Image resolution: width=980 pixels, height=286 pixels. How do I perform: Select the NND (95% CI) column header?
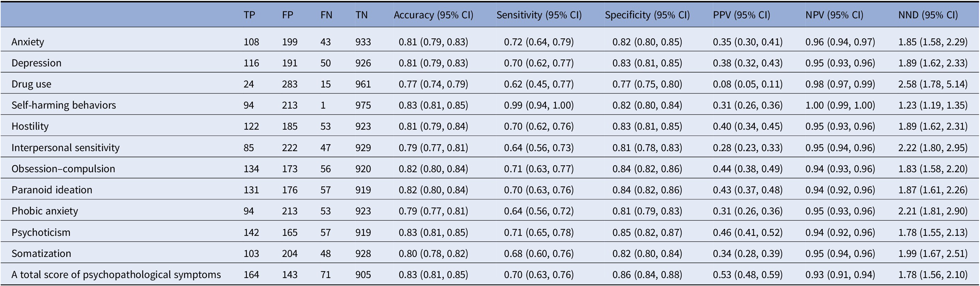(928, 15)
